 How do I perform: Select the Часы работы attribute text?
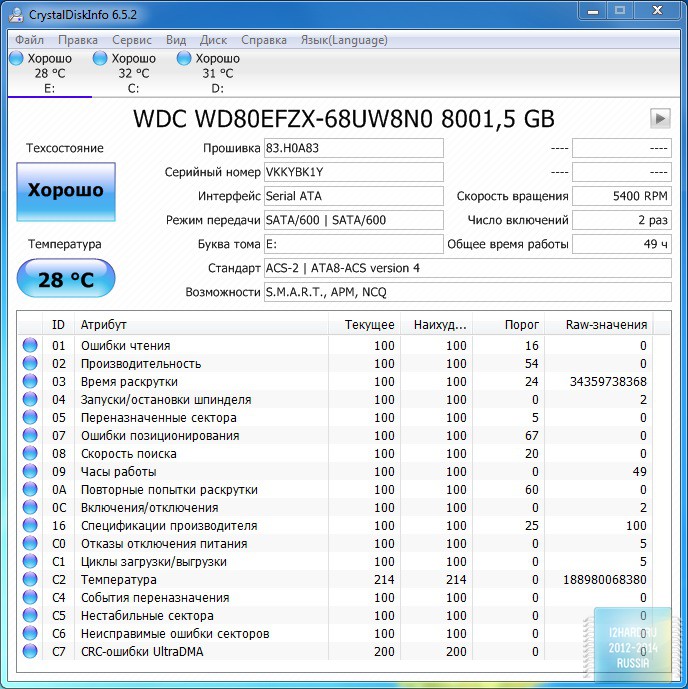[119, 472]
